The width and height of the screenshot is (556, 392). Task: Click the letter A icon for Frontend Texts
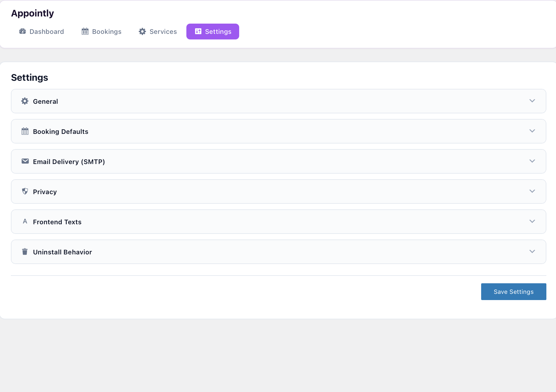25,221
